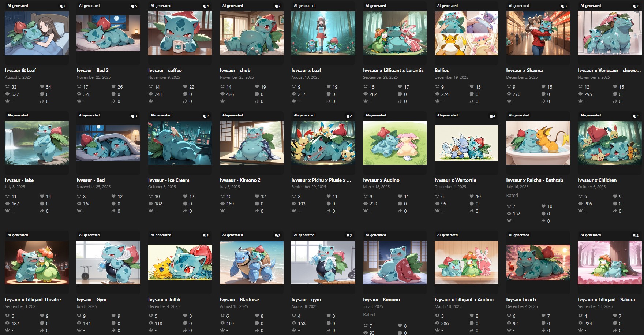Click the image-count badge on Ivysaur - coffee
Viewport: 644px width, 335px height.
(x=206, y=6)
